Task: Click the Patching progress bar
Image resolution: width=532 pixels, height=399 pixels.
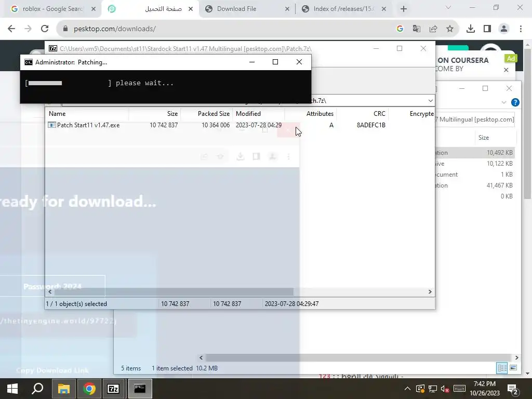Action: [x=68, y=83]
